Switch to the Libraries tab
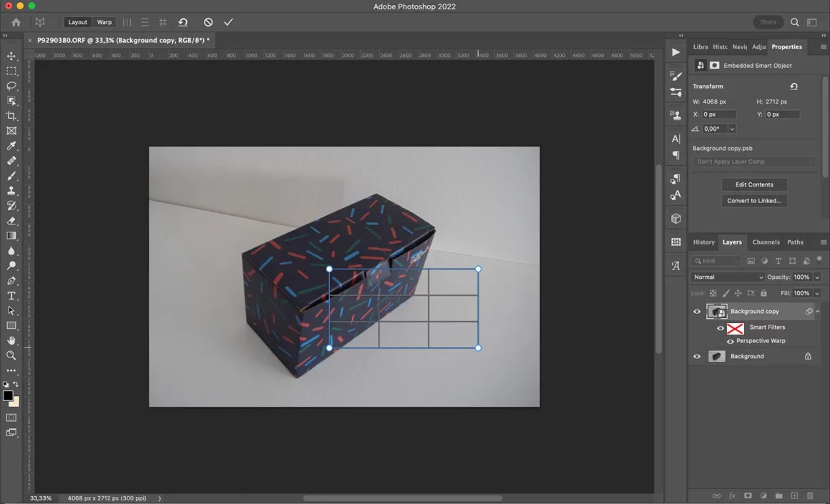This screenshot has height=504, width=830. [x=700, y=47]
